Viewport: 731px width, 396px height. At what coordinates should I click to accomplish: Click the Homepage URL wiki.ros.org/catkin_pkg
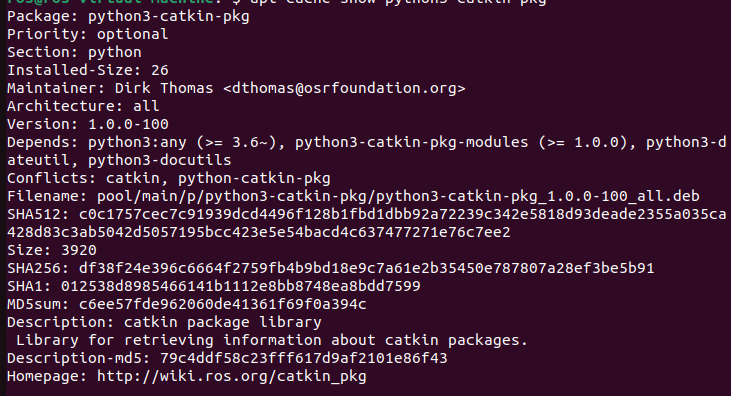click(x=232, y=376)
